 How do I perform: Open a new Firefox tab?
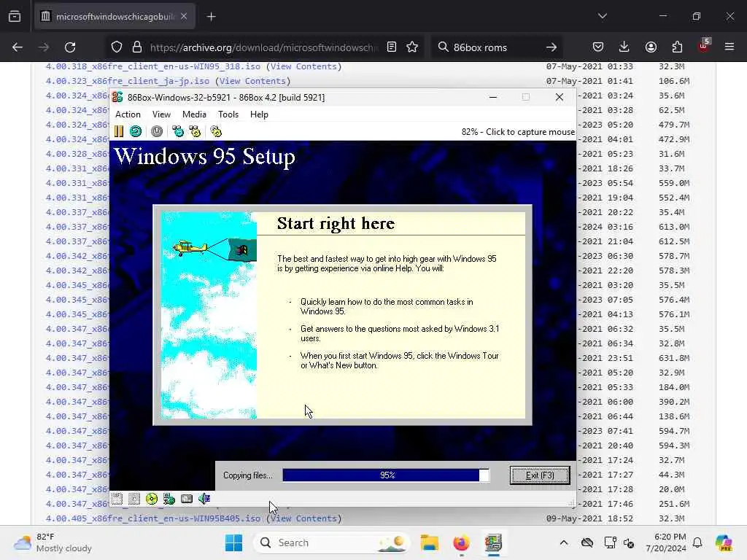click(211, 17)
